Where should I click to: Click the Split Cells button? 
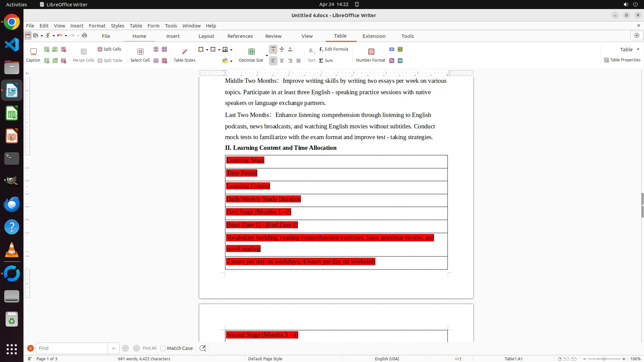pos(109,49)
